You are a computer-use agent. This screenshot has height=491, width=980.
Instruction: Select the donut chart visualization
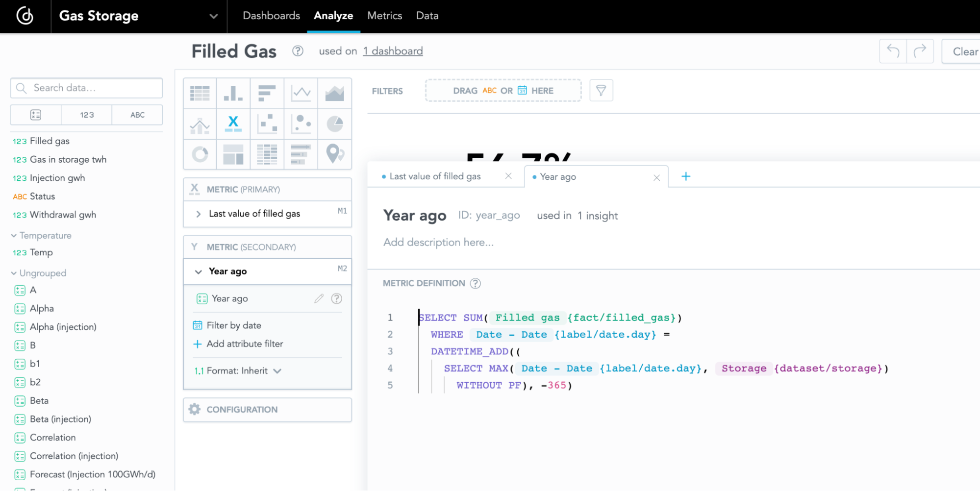click(200, 154)
